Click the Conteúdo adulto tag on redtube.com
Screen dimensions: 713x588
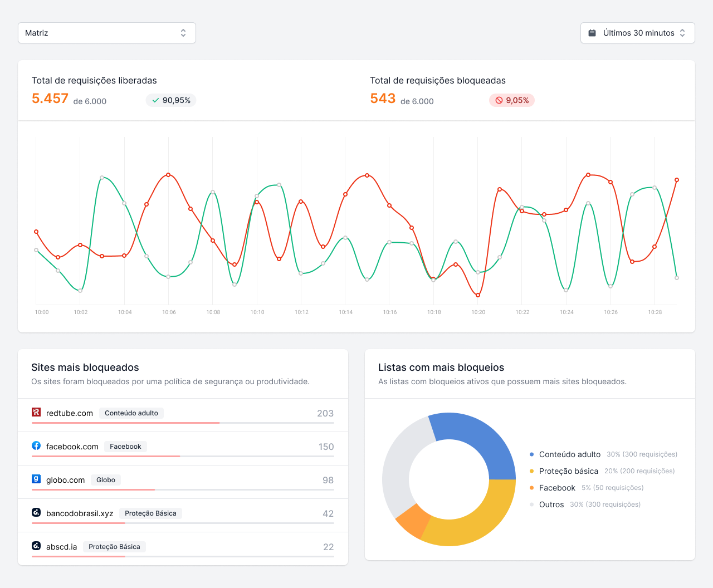(131, 413)
